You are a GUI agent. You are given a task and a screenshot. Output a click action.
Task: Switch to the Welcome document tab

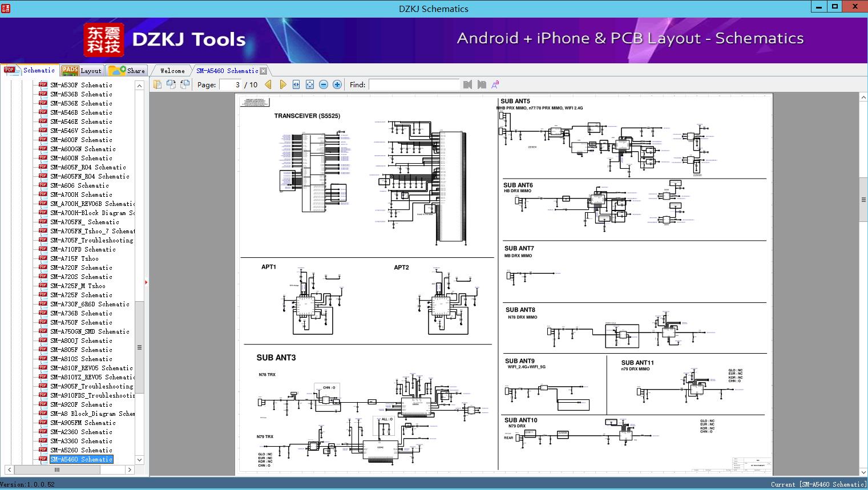tap(172, 71)
